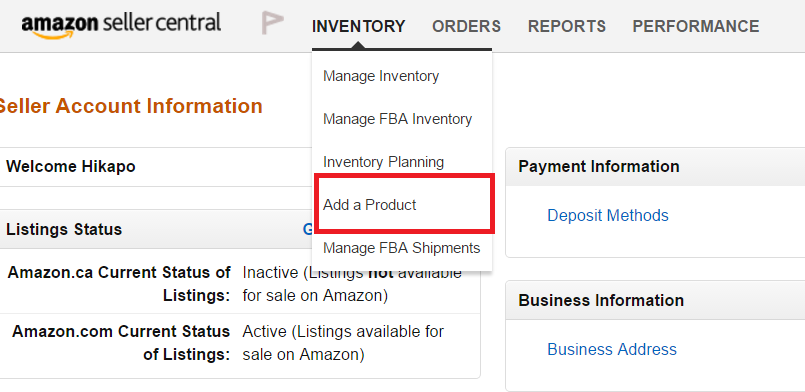Screen dimensions: 805x392
Task: Choose Manage FBA Inventory menu entry
Action: point(397,119)
